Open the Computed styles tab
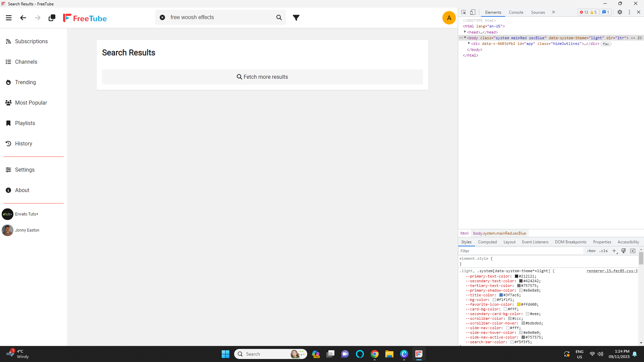The image size is (644, 362). (x=487, y=242)
